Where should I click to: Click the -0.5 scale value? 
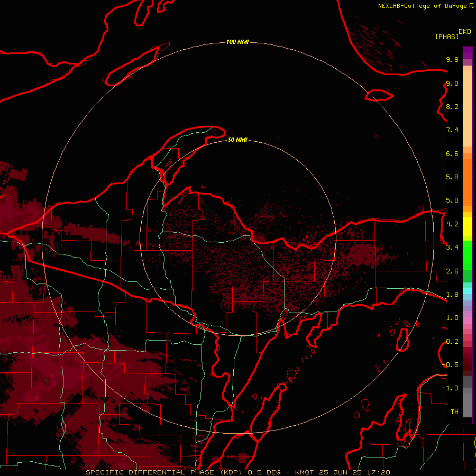pos(450,365)
